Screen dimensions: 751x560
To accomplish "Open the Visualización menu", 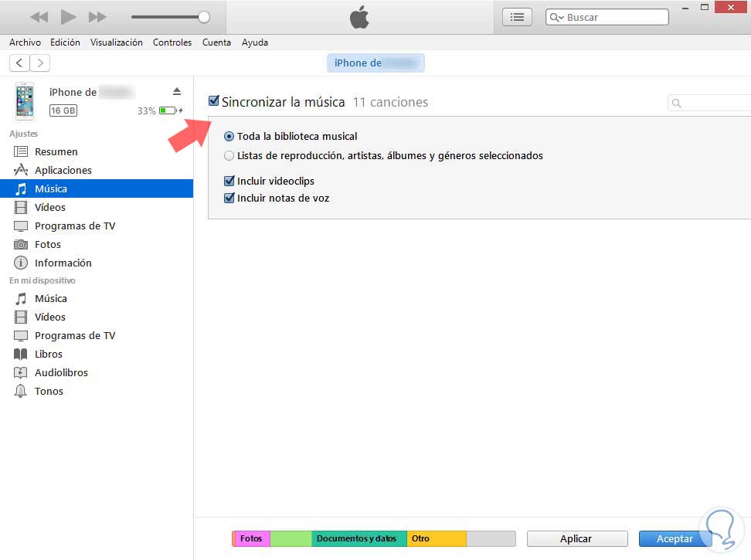I will [x=117, y=42].
